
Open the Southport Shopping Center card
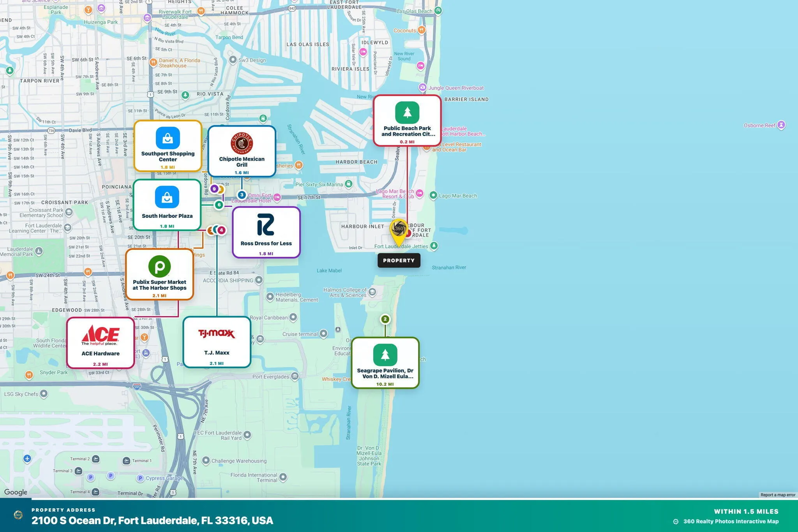pyautogui.click(x=168, y=146)
